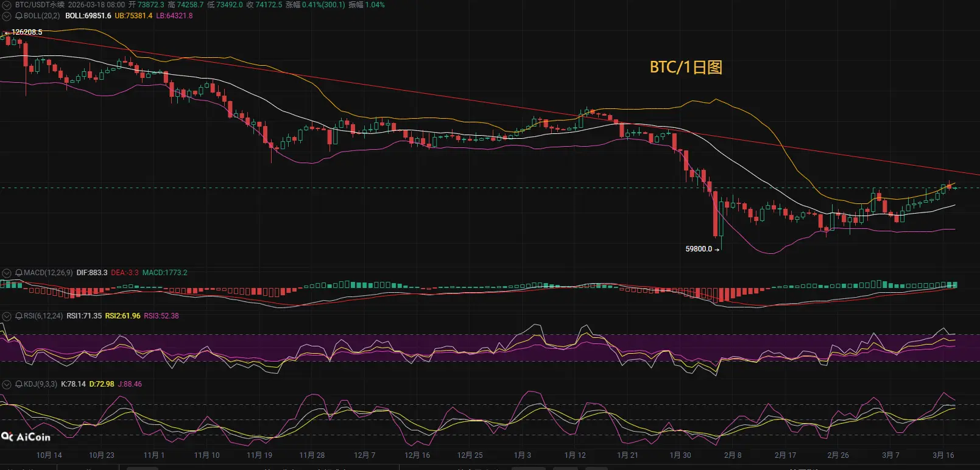Set alert bell for RSI indicator

(19, 316)
